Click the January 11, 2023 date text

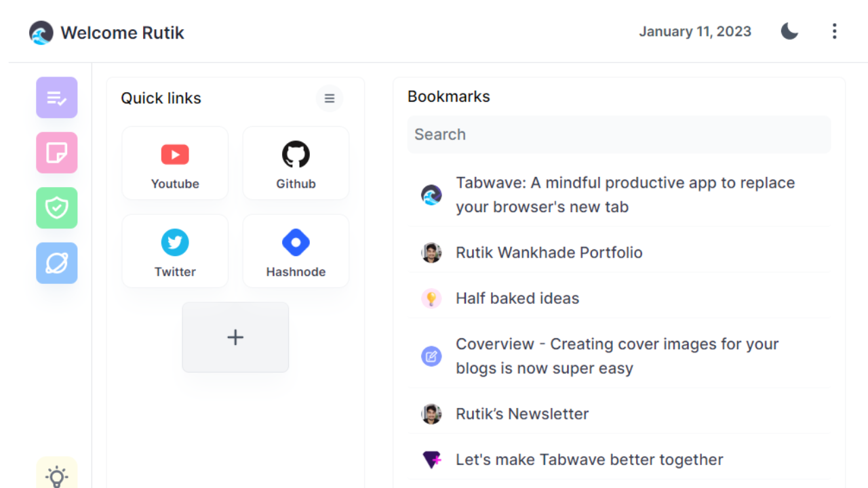[695, 32]
